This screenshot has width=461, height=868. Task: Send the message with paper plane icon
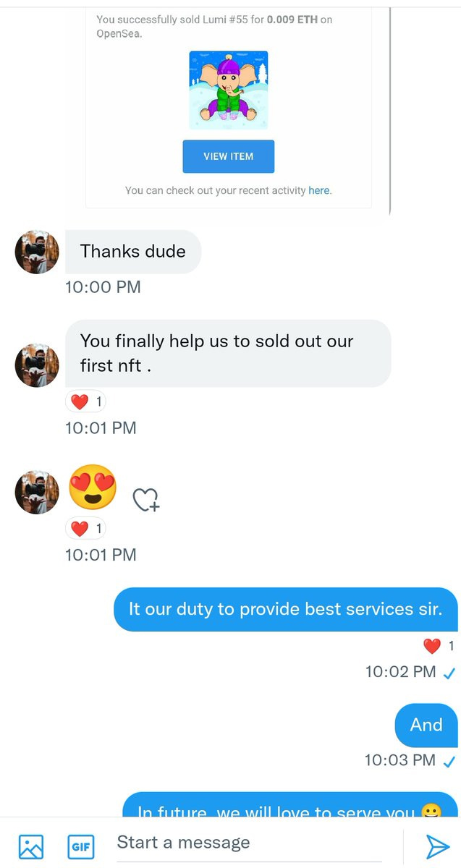click(x=437, y=846)
